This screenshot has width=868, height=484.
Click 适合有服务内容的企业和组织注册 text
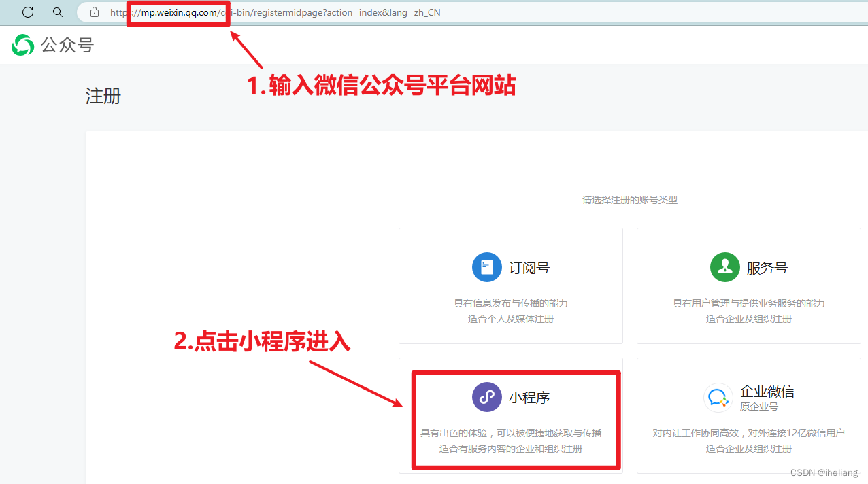click(x=511, y=449)
